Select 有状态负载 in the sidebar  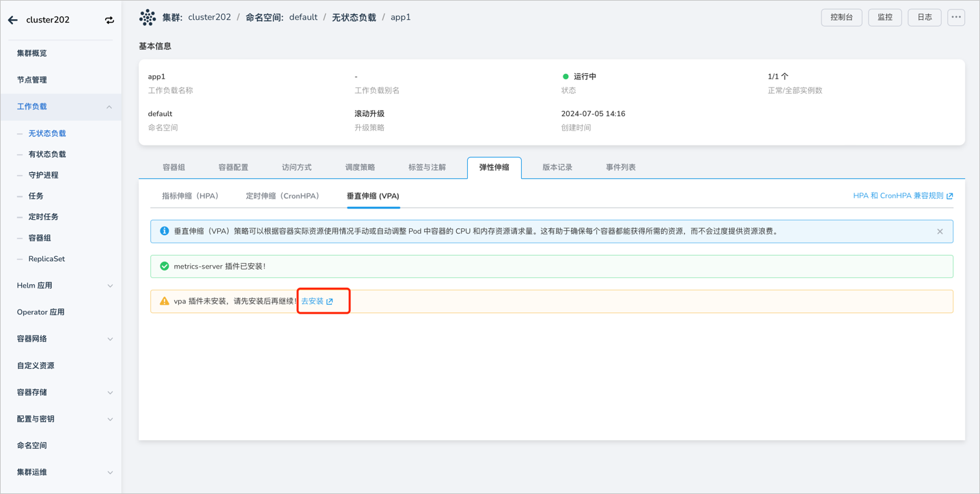47,154
